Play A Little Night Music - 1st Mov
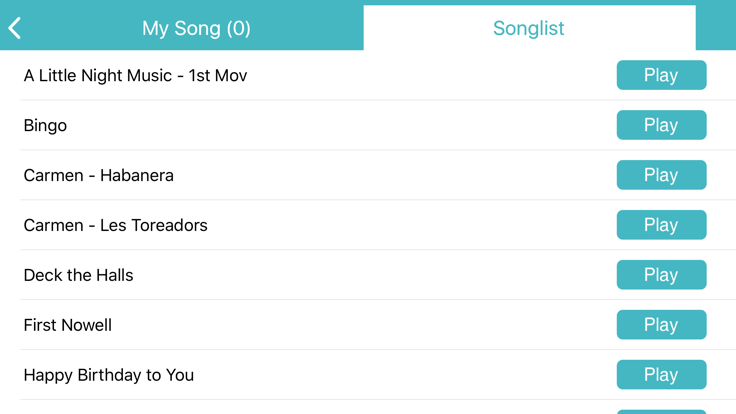The height and width of the screenshot is (414, 736). [661, 75]
